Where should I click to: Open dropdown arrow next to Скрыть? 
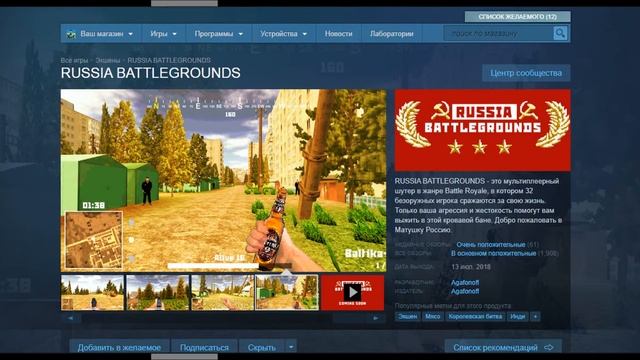(x=291, y=347)
